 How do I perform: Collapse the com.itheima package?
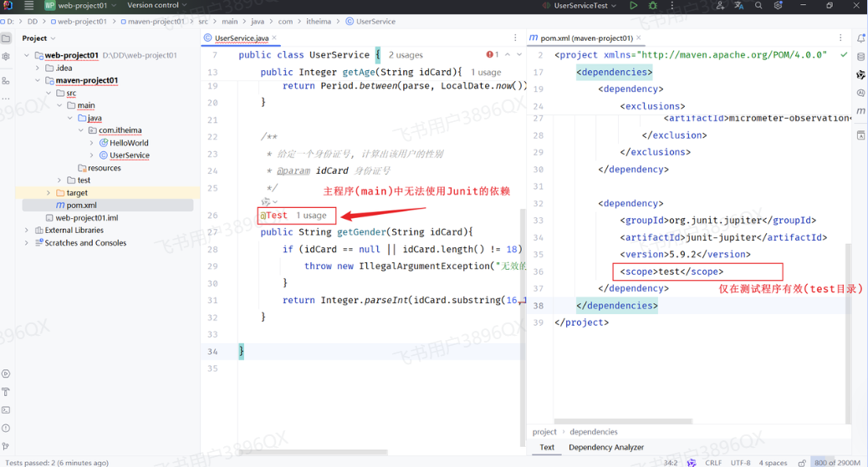tap(81, 130)
